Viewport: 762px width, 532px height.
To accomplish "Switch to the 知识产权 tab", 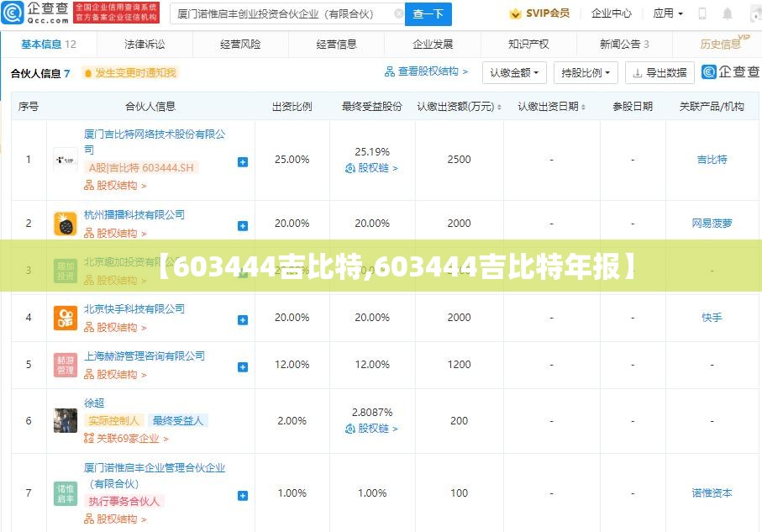I will 528,45.
